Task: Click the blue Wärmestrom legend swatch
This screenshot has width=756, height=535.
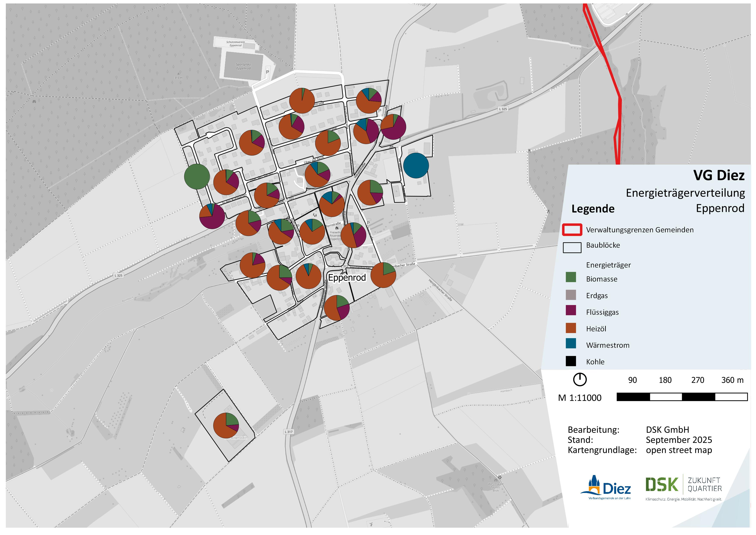Action: tap(571, 343)
